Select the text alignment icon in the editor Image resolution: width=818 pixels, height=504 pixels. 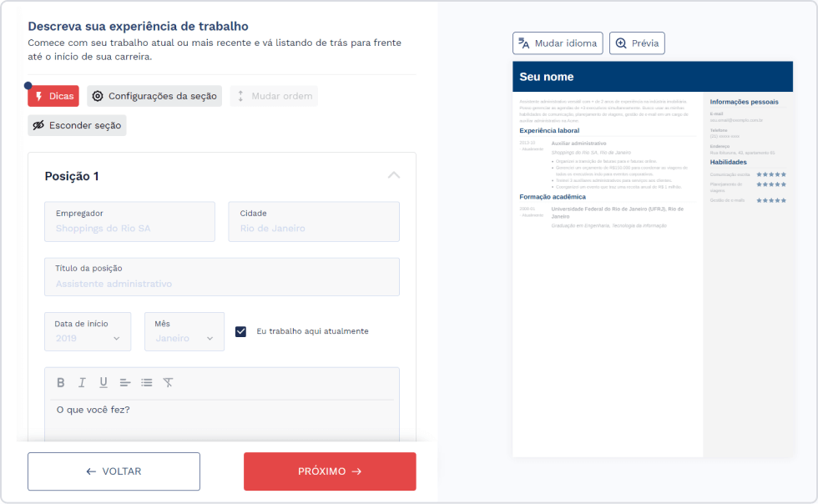(x=124, y=382)
